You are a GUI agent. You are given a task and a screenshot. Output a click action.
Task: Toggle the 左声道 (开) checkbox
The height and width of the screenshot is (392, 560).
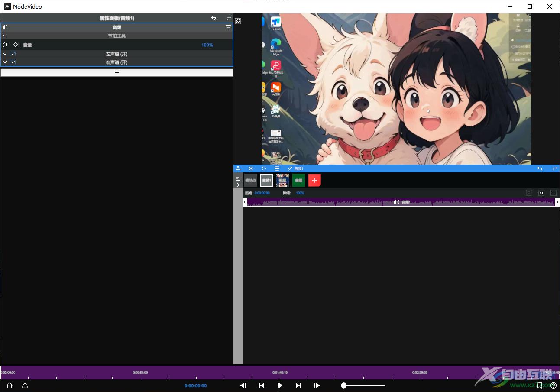click(x=13, y=54)
